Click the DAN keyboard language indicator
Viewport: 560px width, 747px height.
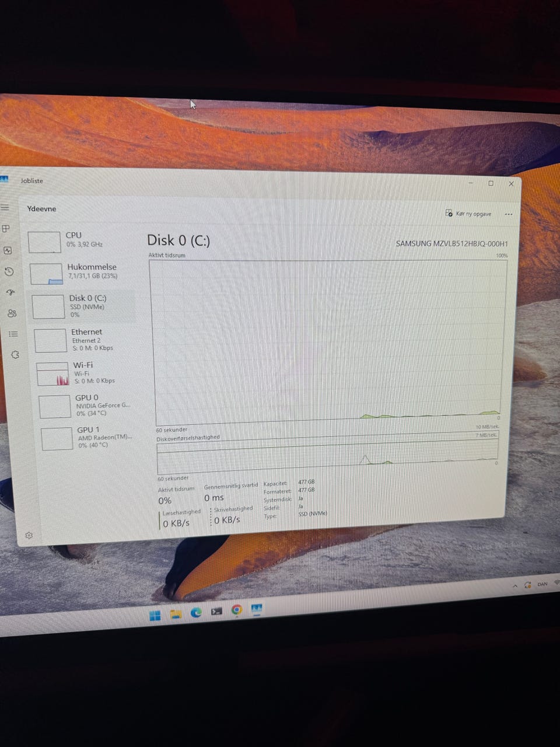[x=542, y=584]
